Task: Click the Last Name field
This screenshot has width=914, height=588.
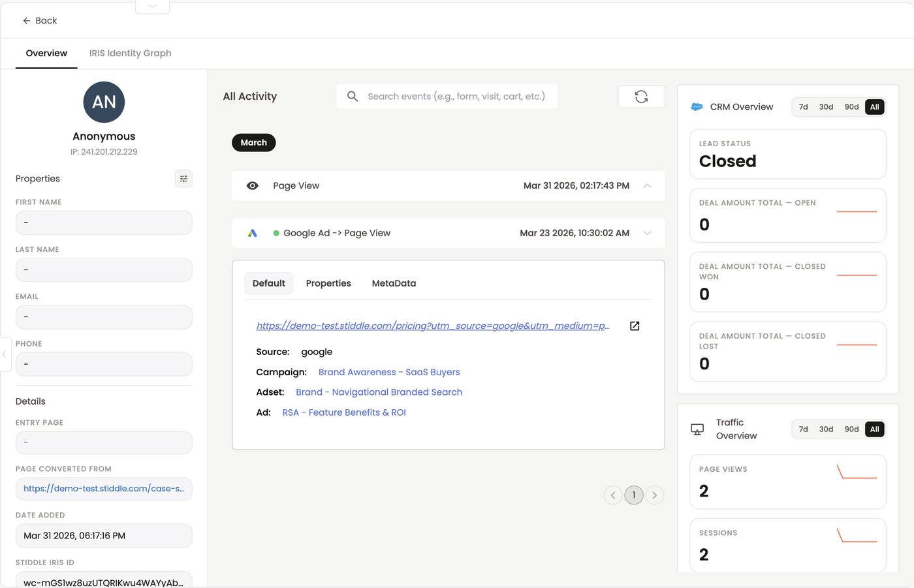Action: (x=104, y=270)
